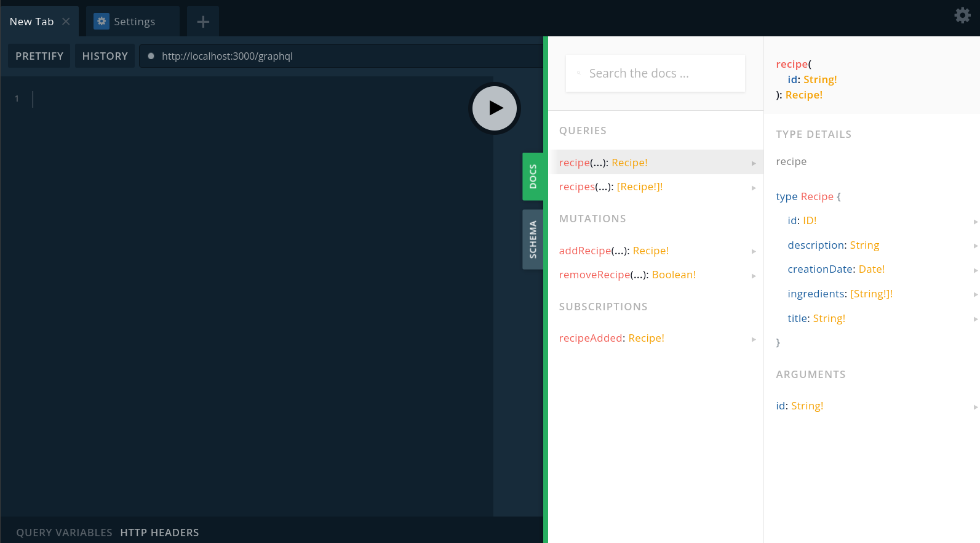980x543 pixels.
Task: Switch to the New Tab tab
Action: [39, 22]
